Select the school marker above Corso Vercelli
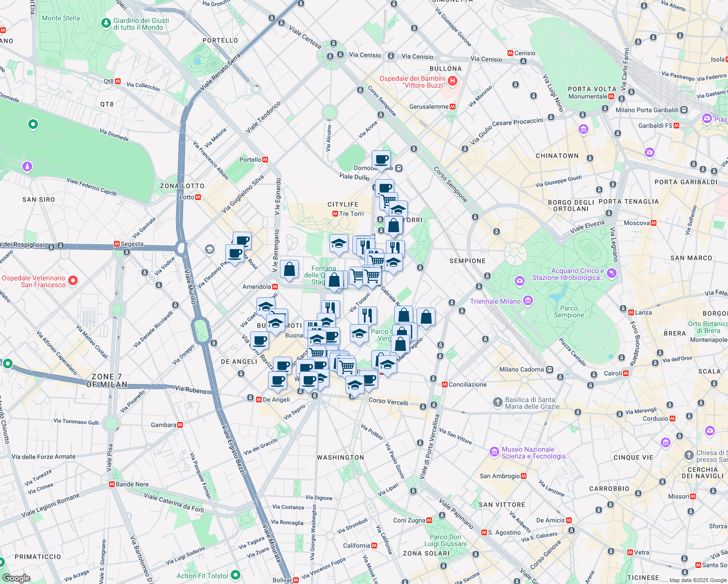 tap(355, 385)
